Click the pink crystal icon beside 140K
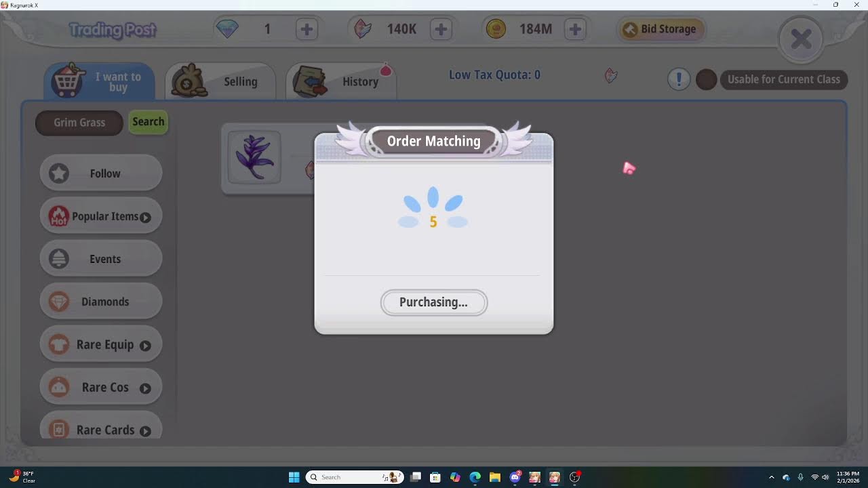The width and height of the screenshot is (868, 488). [363, 29]
